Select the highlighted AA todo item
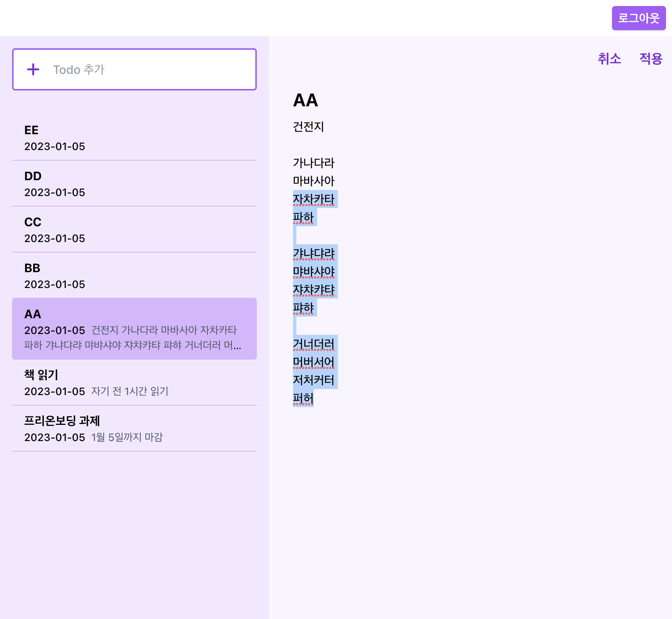The height and width of the screenshot is (619, 672). coord(134,329)
